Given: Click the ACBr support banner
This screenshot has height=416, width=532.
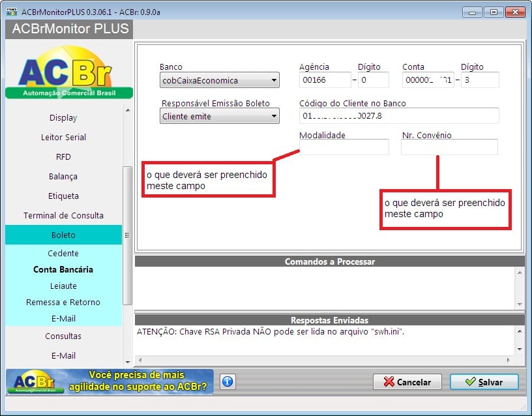Looking at the screenshot, I should (x=110, y=381).
